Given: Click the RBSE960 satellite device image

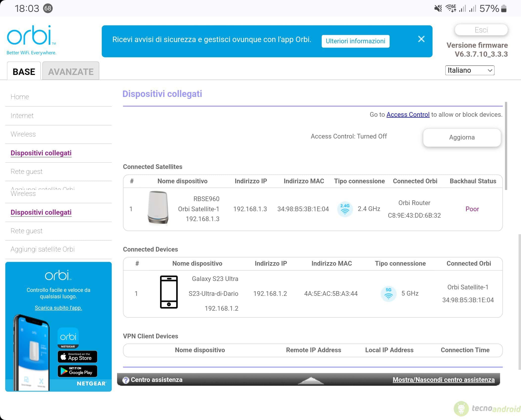Looking at the screenshot, I should coord(158,208).
